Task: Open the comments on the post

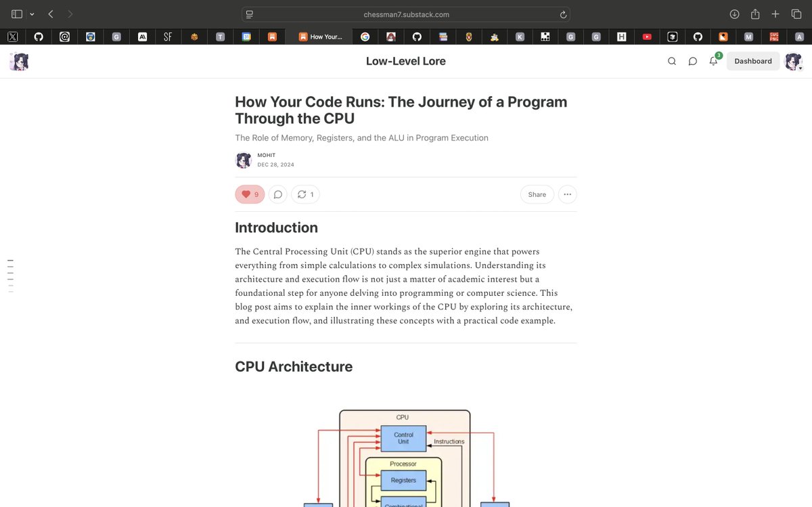Action: 277,194
